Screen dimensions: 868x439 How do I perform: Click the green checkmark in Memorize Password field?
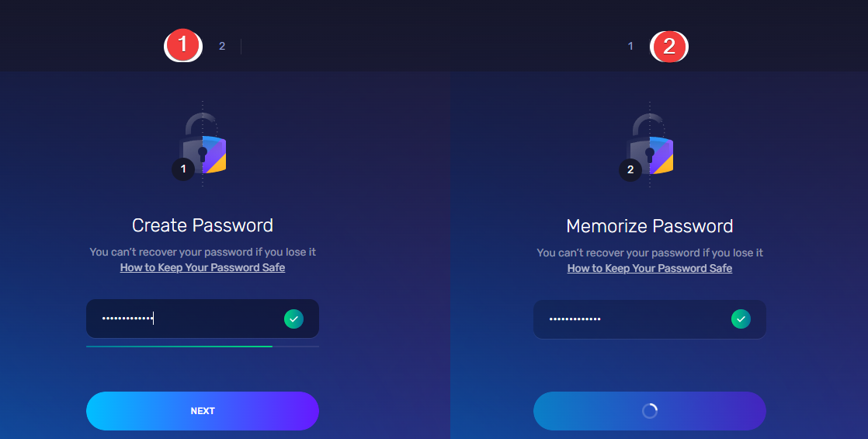[x=741, y=319]
